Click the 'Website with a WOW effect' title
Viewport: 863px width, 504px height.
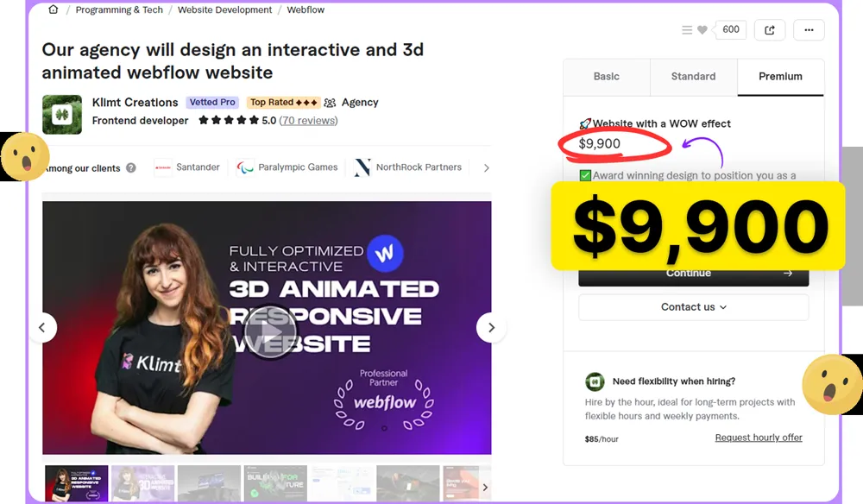tap(662, 123)
